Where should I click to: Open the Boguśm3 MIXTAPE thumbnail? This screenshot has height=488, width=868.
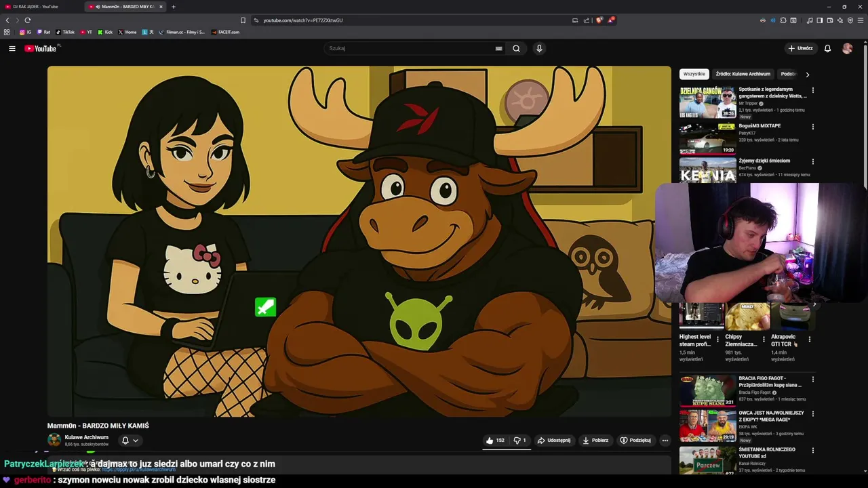pos(707,138)
